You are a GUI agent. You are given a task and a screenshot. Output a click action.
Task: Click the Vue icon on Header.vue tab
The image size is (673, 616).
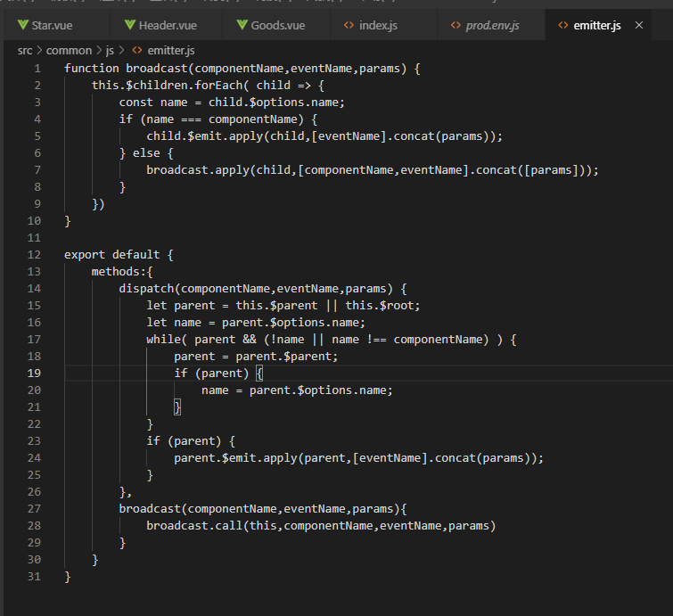[x=130, y=25]
